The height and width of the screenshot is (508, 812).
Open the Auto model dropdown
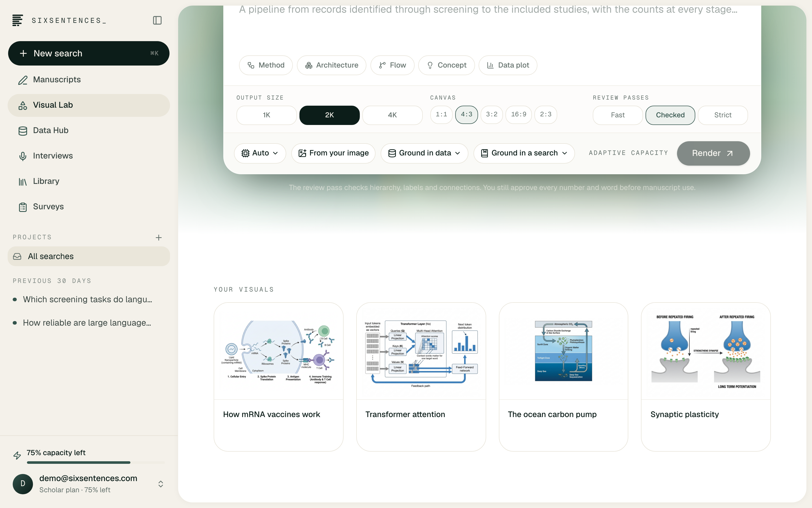(260, 153)
